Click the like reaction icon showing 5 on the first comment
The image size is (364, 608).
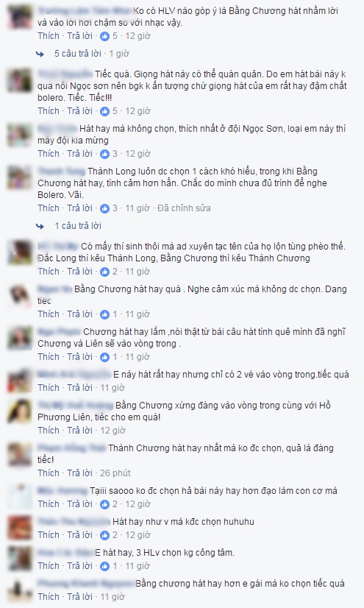(x=105, y=36)
